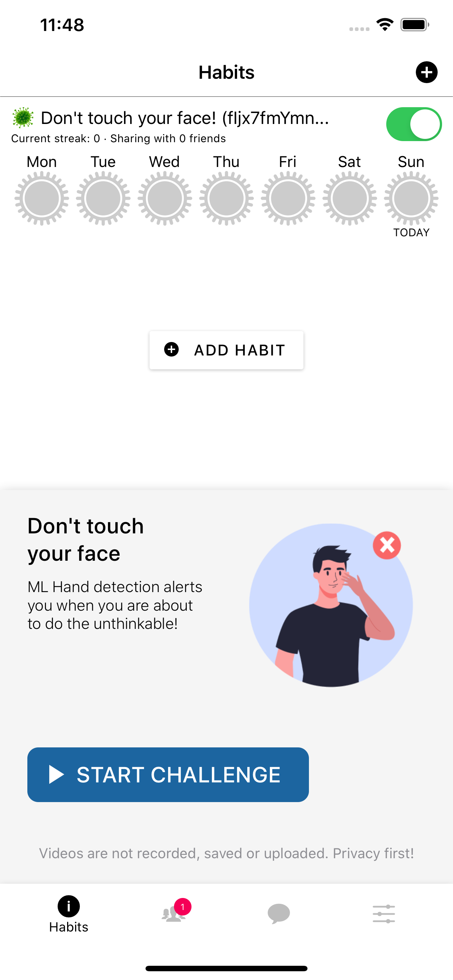Disable the Don't touch your face habit switch
The image size is (453, 980).
coord(414,124)
